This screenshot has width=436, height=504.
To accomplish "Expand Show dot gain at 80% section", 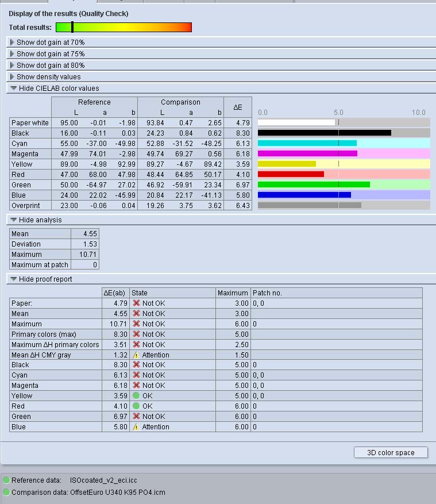I will coord(51,66).
